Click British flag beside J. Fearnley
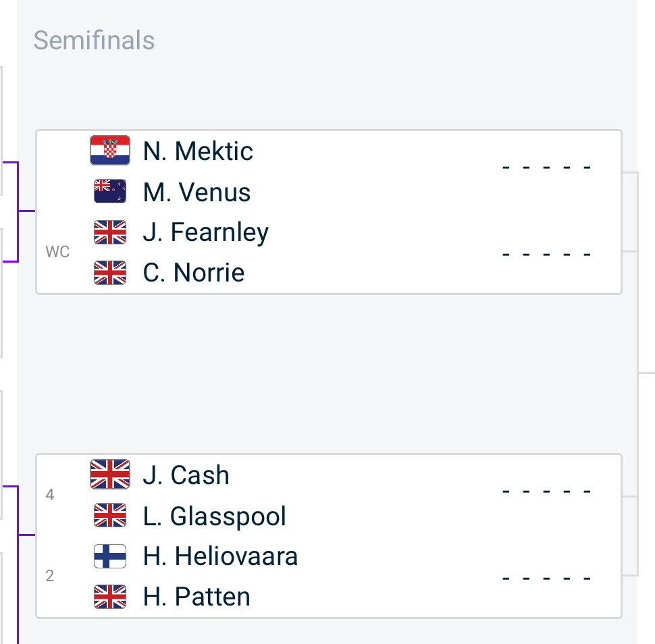655x644 pixels. (110, 232)
